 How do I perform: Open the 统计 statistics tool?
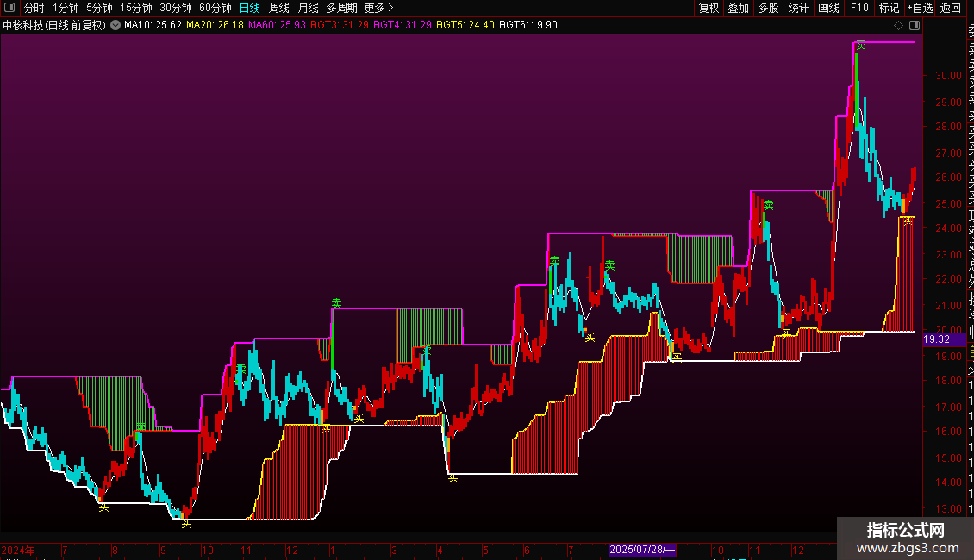(x=798, y=8)
